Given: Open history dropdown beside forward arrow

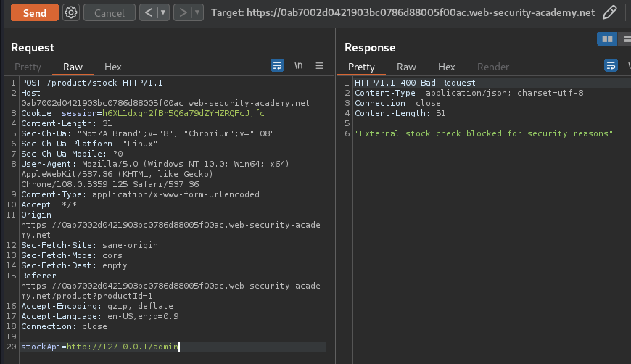Looking at the screenshot, I should click(197, 12).
